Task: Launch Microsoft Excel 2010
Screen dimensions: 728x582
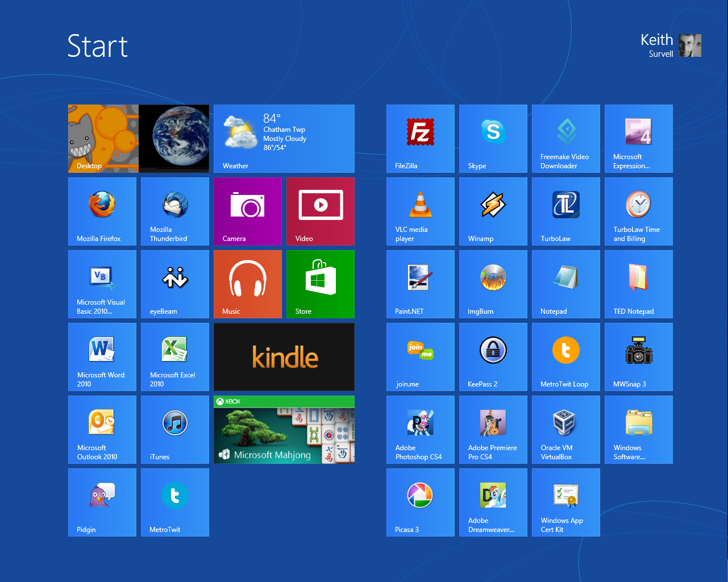Action: click(x=175, y=357)
